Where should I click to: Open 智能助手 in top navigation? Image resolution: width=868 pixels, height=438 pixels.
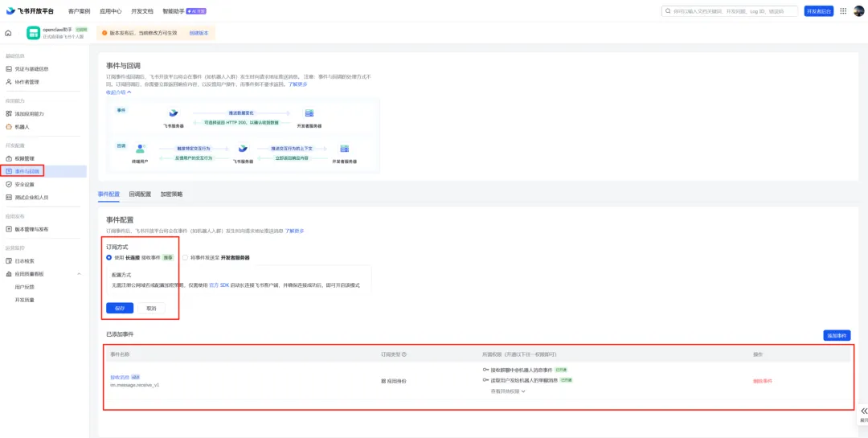pyautogui.click(x=174, y=11)
